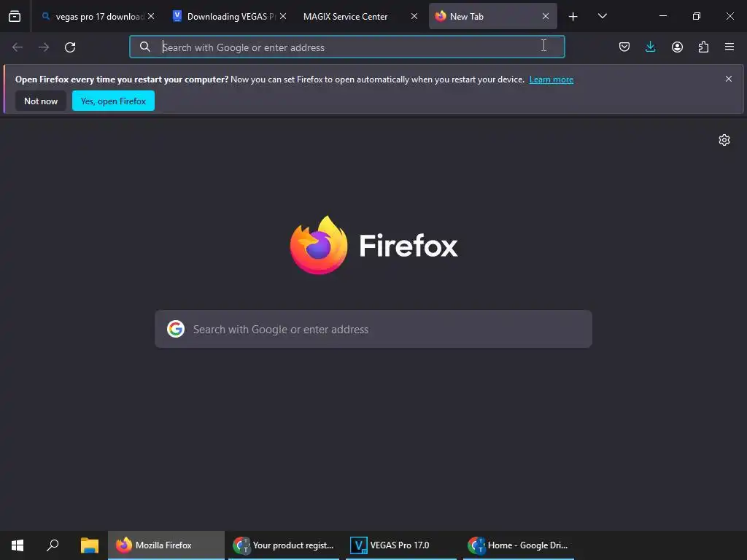Image resolution: width=747 pixels, height=560 pixels.
Task: Open Firefox View tab list icon
Action: 15,17
